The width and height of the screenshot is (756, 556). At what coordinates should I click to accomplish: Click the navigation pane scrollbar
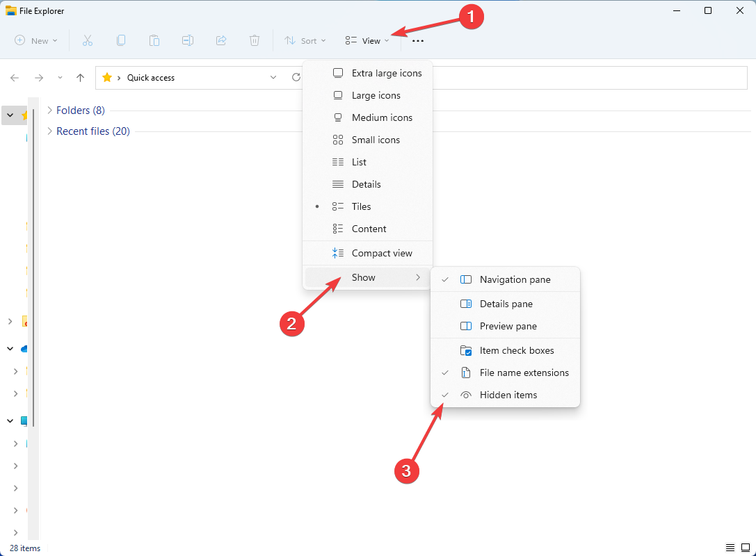pos(33,268)
